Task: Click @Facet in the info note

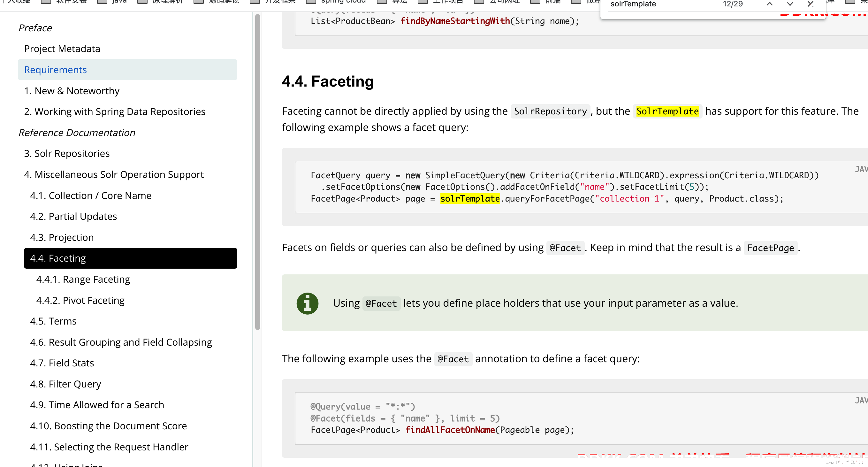Action: 381,303
